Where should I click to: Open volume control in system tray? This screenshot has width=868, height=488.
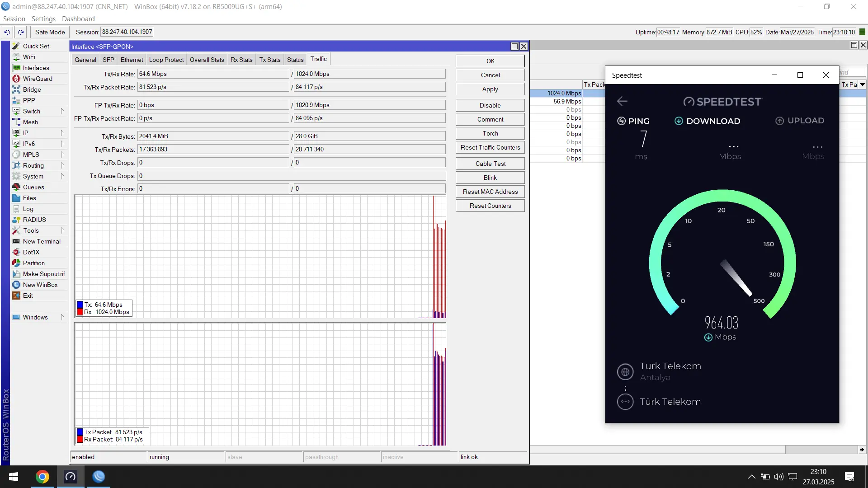778,477
